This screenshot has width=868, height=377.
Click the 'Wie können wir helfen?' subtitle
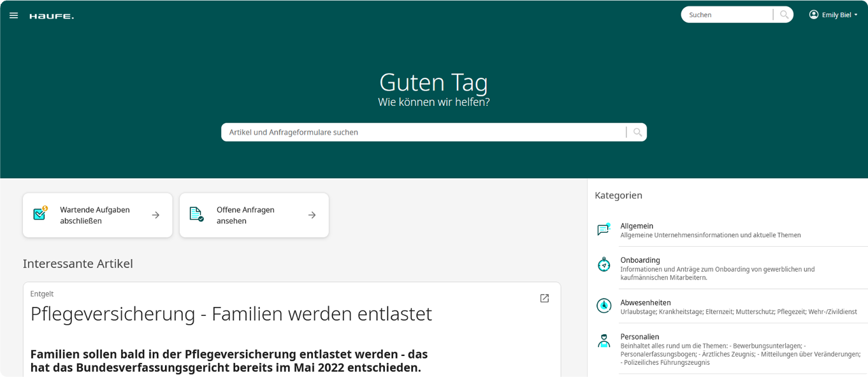(x=433, y=102)
